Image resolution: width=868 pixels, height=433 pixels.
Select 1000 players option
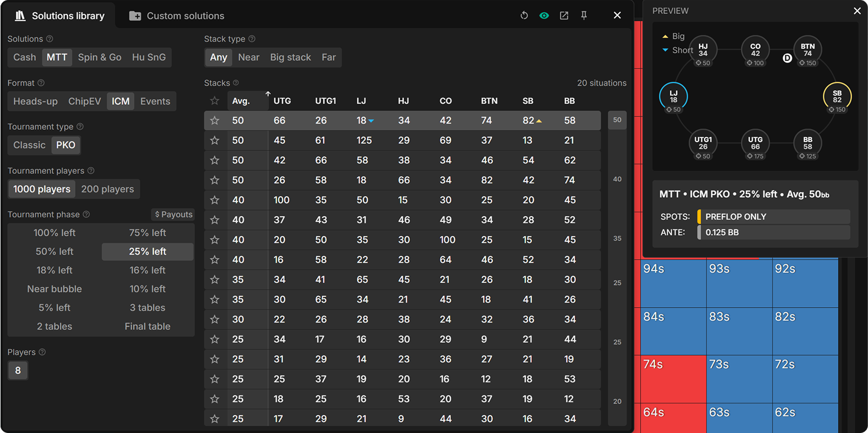[x=42, y=189]
